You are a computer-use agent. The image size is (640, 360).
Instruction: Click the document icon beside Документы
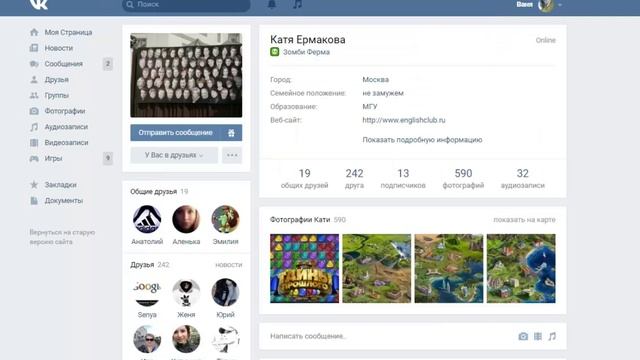pyautogui.click(x=34, y=201)
